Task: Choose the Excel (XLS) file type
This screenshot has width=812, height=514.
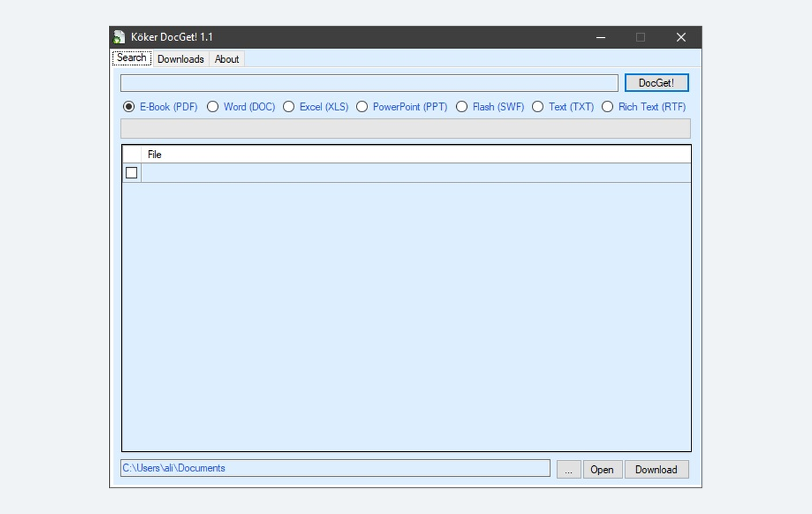Action: click(x=316, y=107)
